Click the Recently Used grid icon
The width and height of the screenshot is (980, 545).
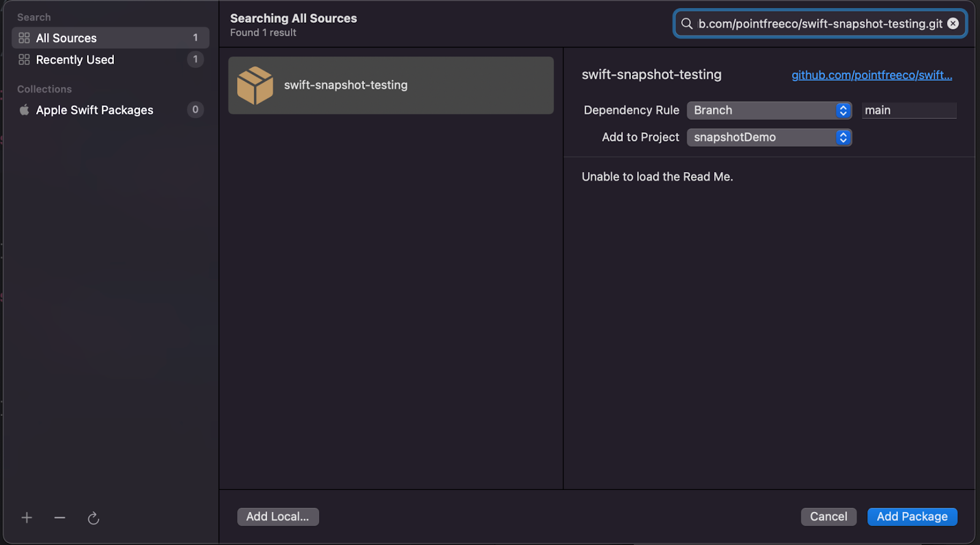(x=24, y=59)
